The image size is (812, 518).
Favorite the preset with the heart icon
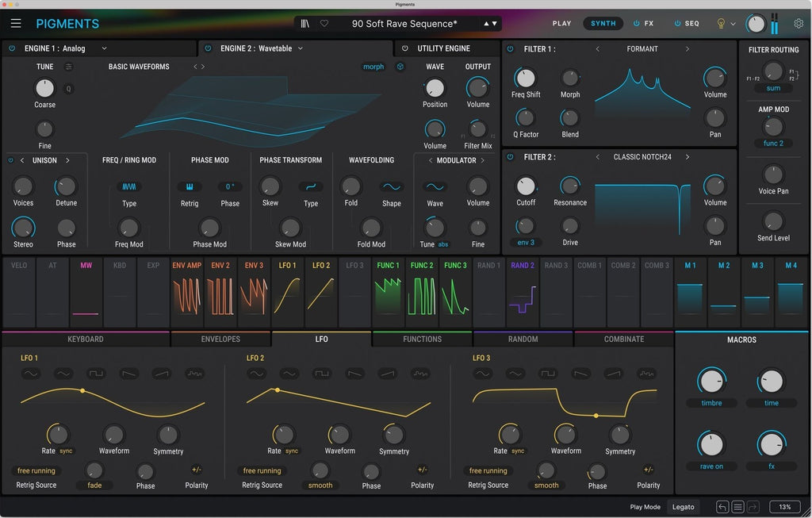[324, 23]
